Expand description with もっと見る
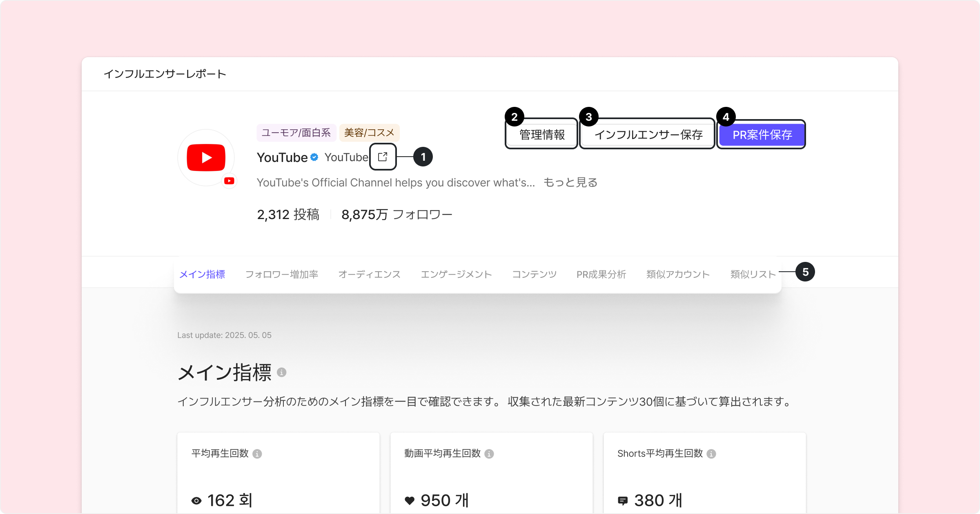980x514 pixels. [x=570, y=182]
